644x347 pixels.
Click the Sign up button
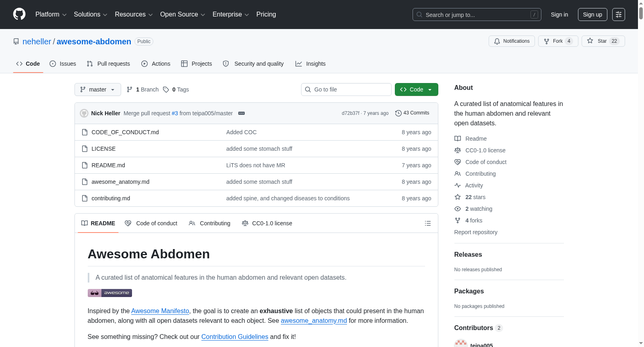[x=592, y=15]
